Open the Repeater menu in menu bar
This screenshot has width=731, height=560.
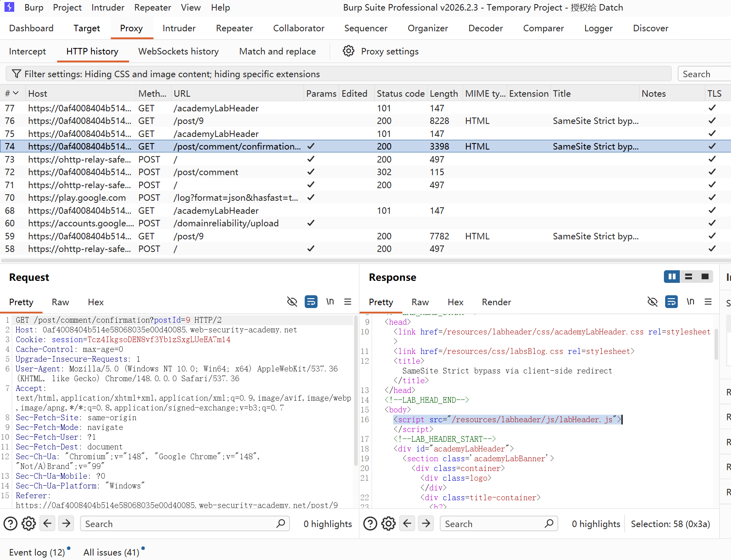pyautogui.click(x=152, y=7)
